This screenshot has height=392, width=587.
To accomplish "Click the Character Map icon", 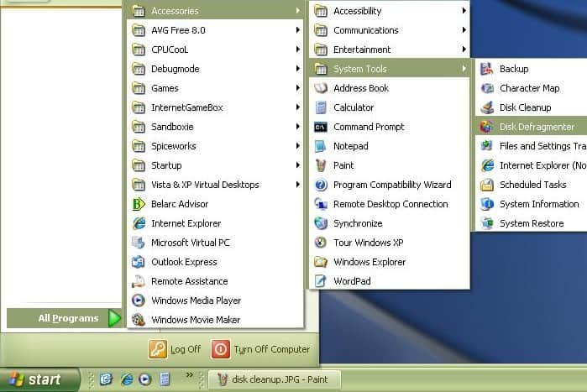I will [487, 88].
